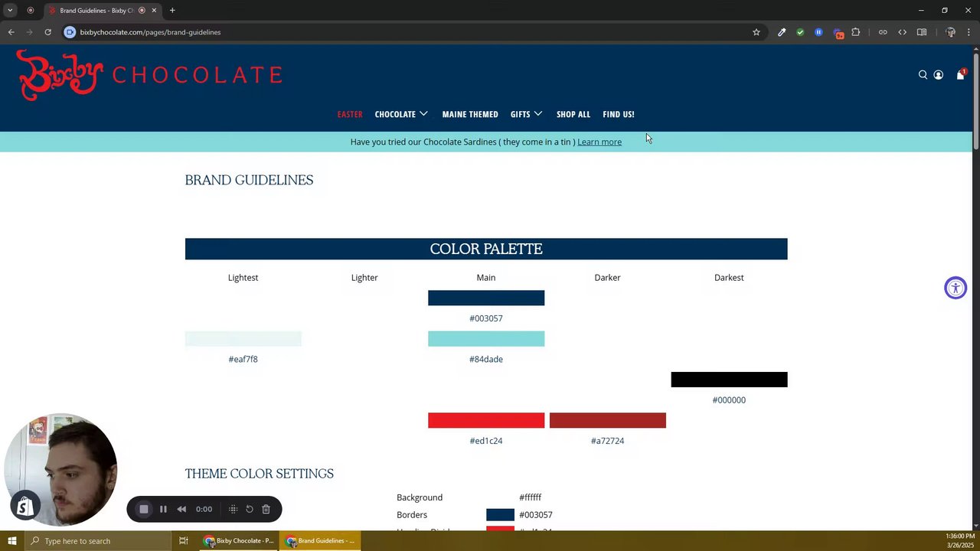Viewport: 980px width, 551px height.
Task: Open the Maine Themed menu item
Action: click(x=470, y=114)
